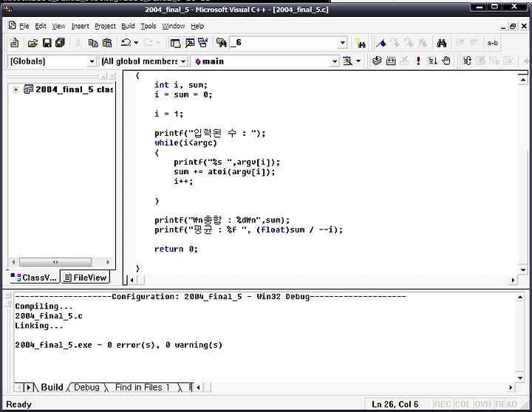This screenshot has width=532, height=412.
Task: Toggle the Output window icon
Action: click(x=190, y=43)
